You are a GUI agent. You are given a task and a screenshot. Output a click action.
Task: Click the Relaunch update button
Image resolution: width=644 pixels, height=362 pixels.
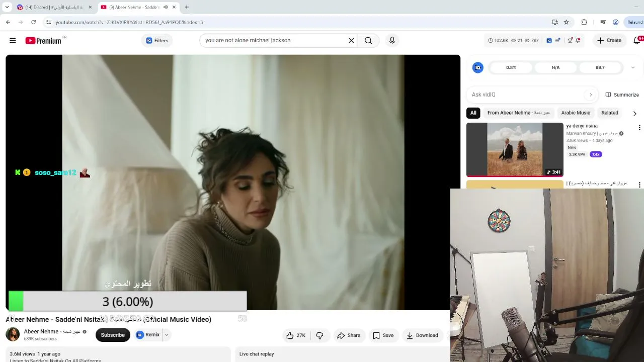coord(634,22)
